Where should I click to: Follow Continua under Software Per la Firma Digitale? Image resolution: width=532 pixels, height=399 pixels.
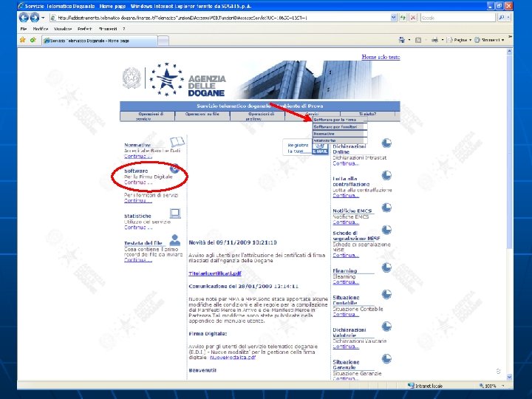tap(137, 183)
